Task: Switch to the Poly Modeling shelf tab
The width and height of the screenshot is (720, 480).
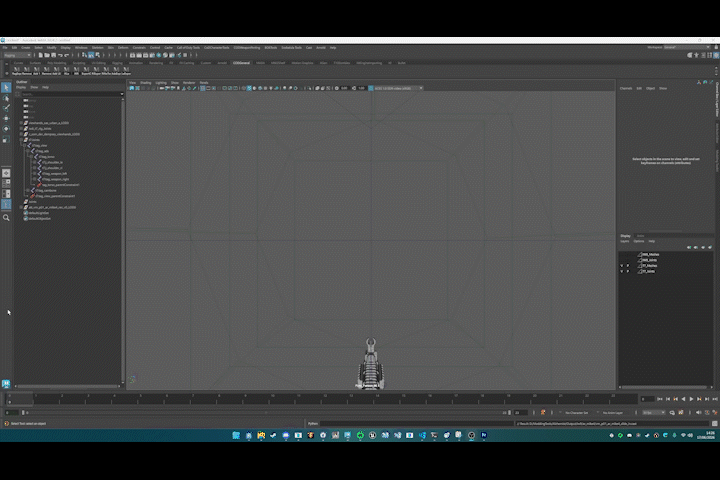Action: 56,63
